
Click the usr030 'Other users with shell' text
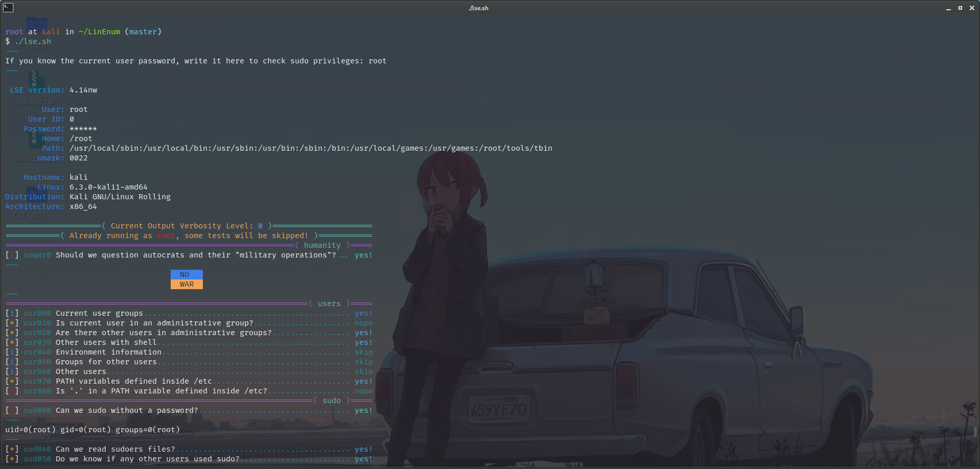(106, 342)
